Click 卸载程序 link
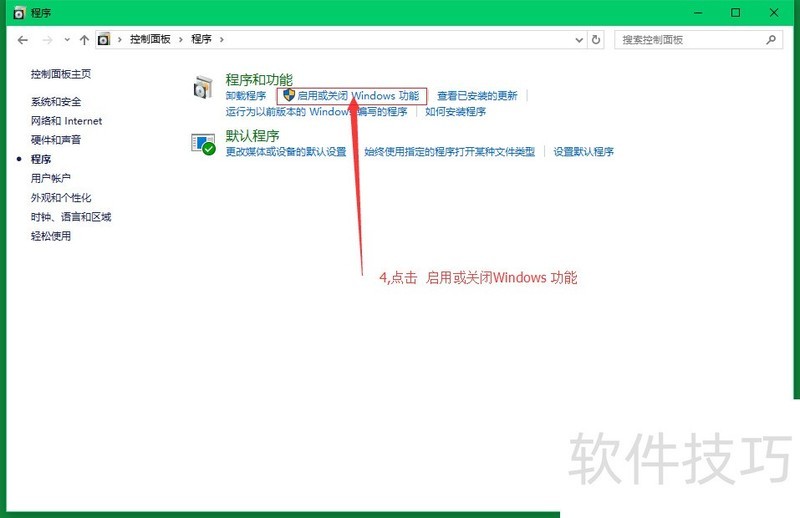800x518 pixels. [246, 95]
